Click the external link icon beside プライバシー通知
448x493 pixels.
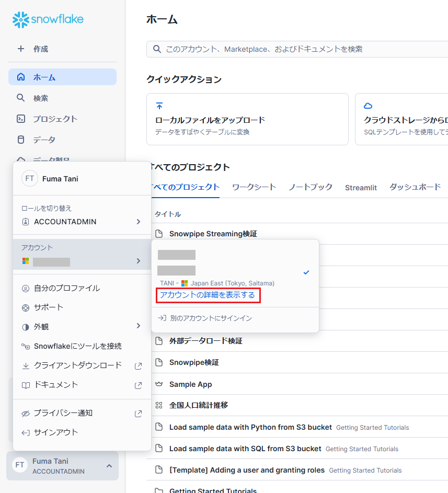point(138,414)
